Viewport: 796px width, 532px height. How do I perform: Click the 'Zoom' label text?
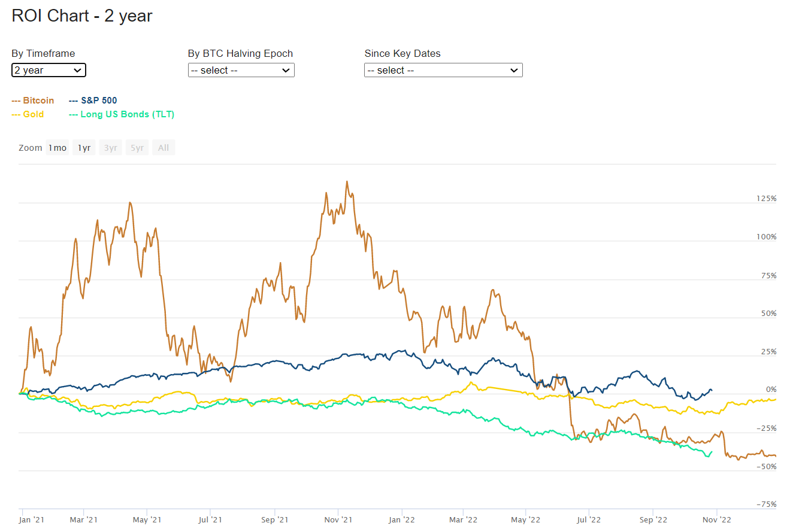coord(31,148)
